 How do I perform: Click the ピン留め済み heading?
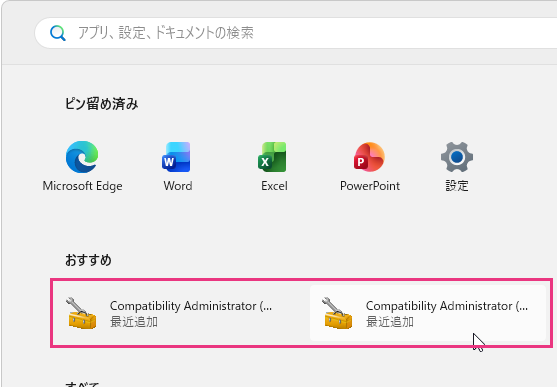101,104
